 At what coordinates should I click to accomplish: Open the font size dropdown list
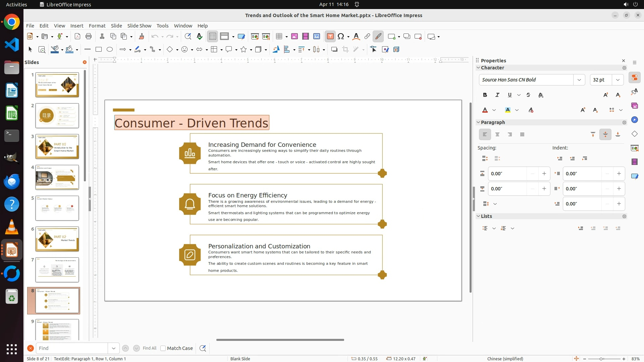coord(618,80)
